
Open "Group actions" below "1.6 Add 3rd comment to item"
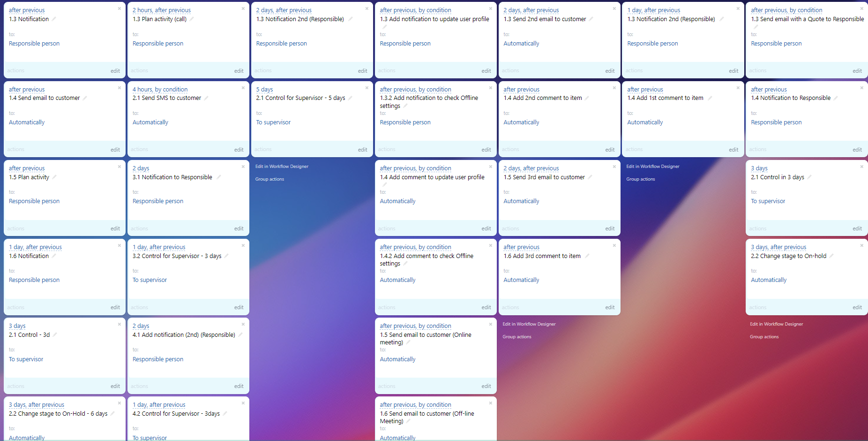click(517, 337)
